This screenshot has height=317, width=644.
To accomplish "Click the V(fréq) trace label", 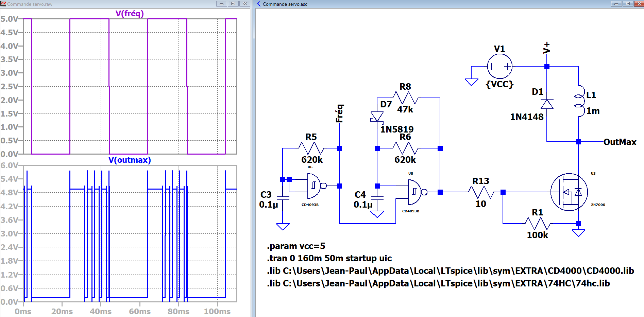I will [x=130, y=14].
